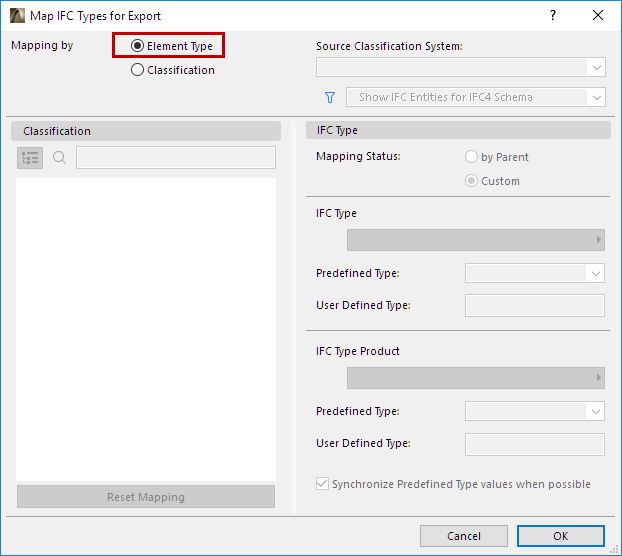Open the IFC Type Product selector flyout
Viewport: 622px width, 556px height.
pos(476,378)
